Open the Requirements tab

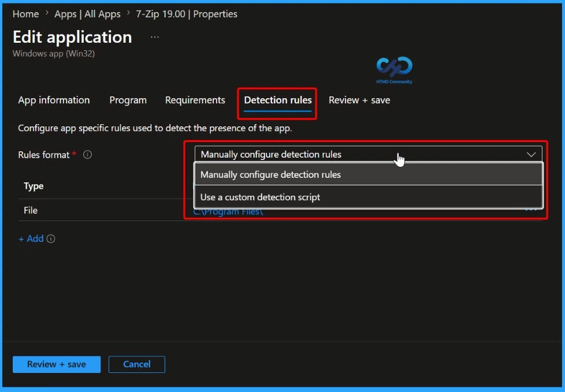point(195,100)
